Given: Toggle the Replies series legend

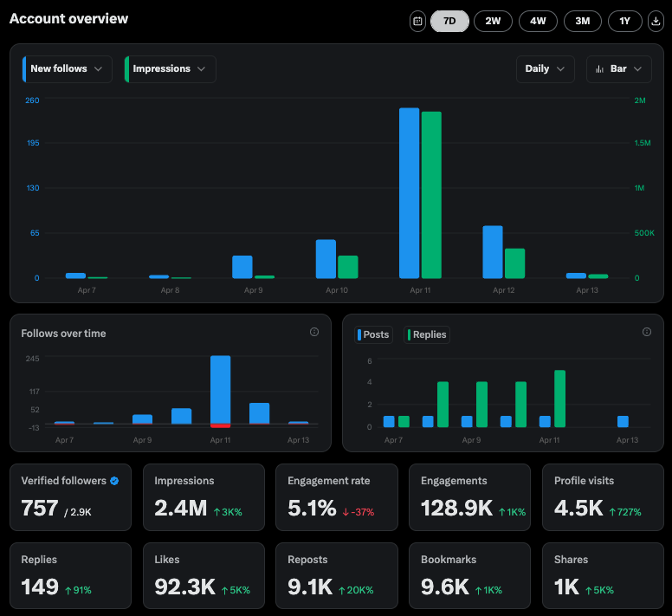Looking at the screenshot, I should [x=427, y=334].
